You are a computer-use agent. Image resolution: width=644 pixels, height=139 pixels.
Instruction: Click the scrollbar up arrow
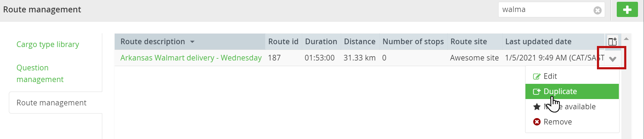click(x=626, y=39)
